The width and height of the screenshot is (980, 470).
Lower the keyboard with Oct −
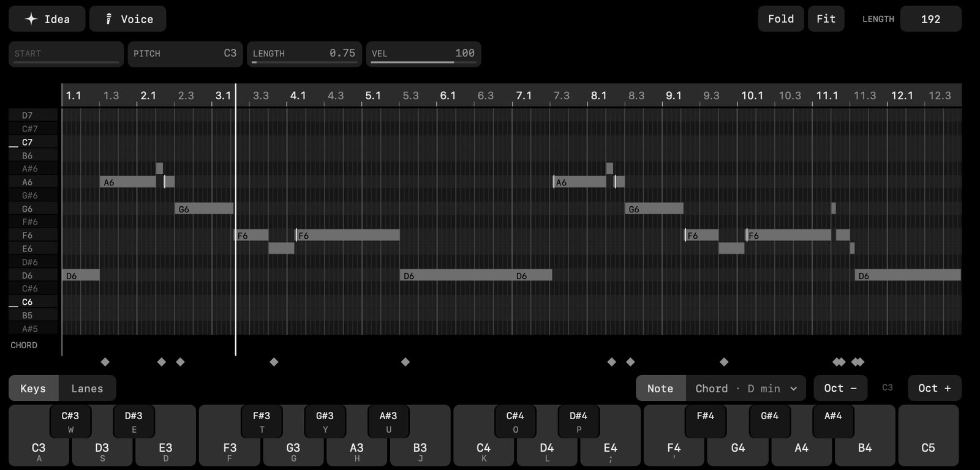pos(840,388)
